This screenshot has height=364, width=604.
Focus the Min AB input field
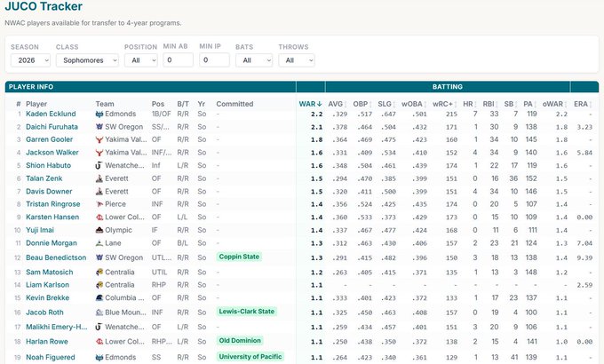coord(178,59)
